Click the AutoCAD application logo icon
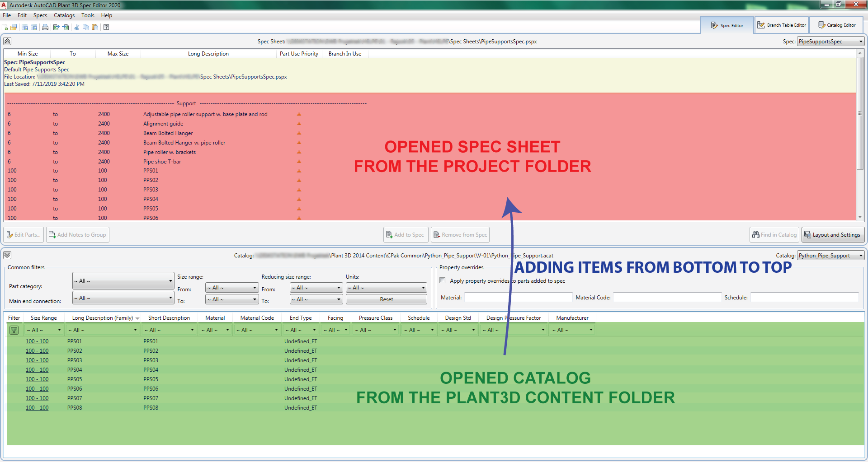This screenshot has width=868, height=462. point(4,5)
